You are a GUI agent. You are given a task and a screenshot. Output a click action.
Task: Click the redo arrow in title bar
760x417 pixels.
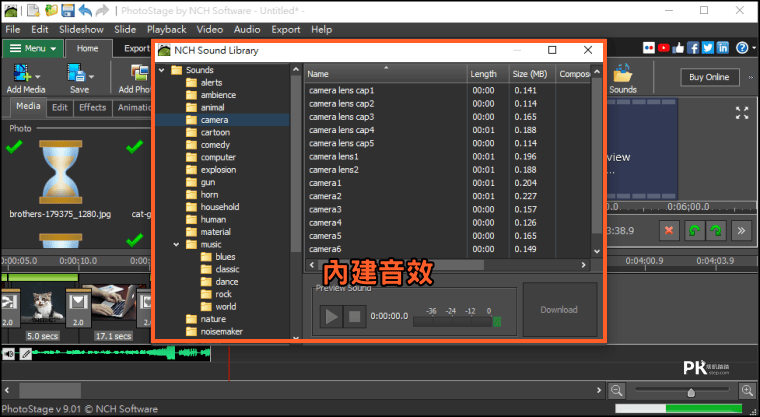tap(102, 10)
